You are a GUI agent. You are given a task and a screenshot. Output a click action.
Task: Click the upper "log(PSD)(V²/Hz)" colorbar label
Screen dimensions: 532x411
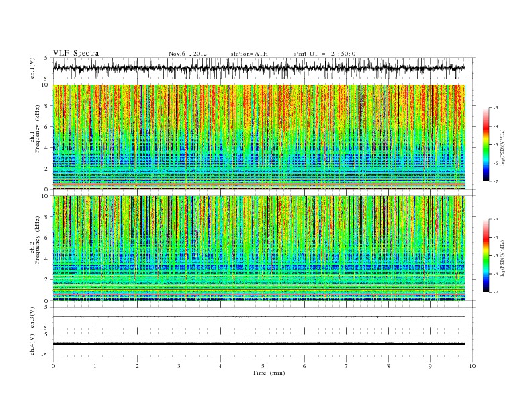(503, 146)
